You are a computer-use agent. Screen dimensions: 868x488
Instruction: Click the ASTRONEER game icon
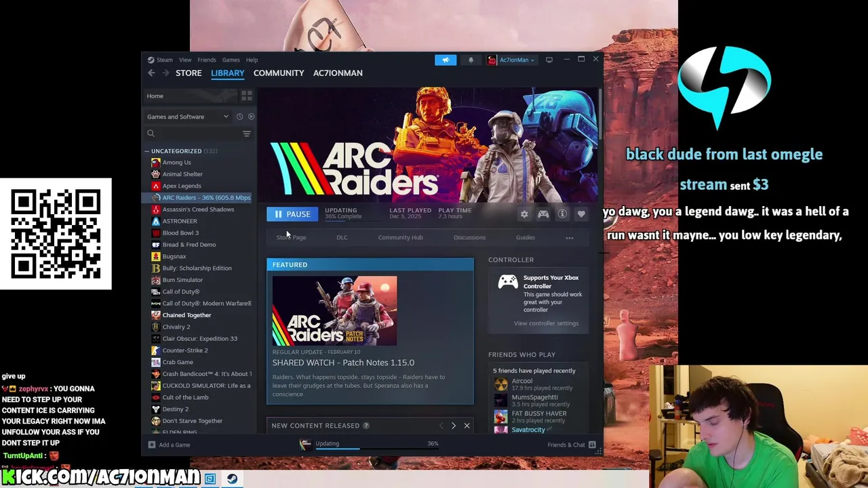pos(156,221)
